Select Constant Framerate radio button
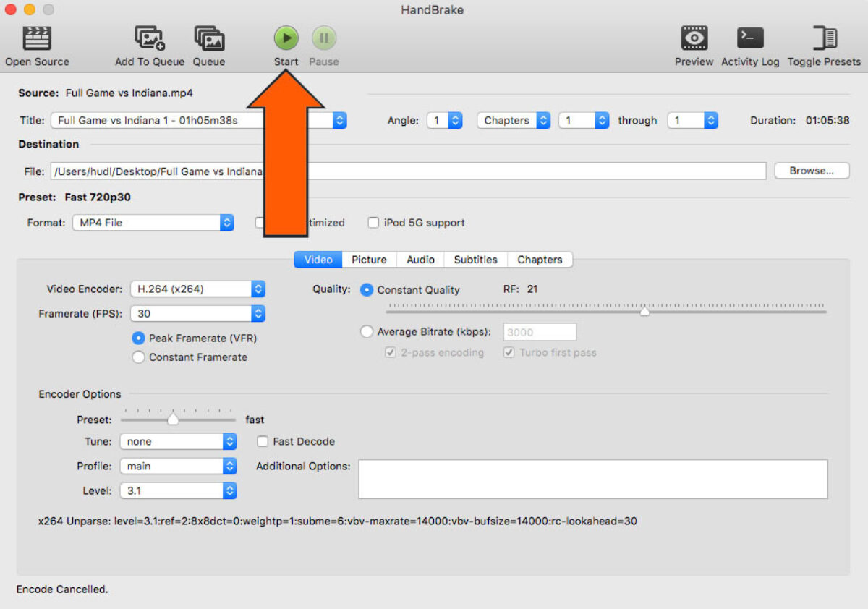The width and height of the screenshot is (868, 609). [139, 357]
